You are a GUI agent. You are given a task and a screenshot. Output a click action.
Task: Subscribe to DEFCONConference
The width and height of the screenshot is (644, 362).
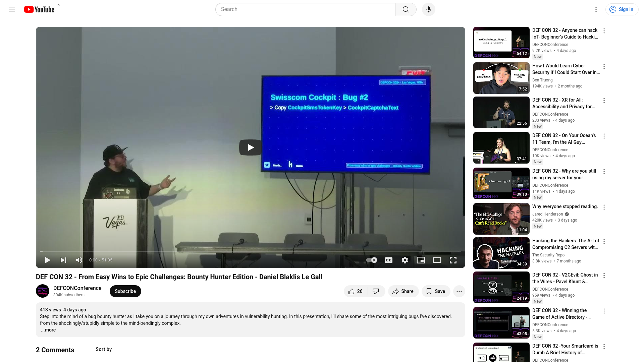click(125, 291)
